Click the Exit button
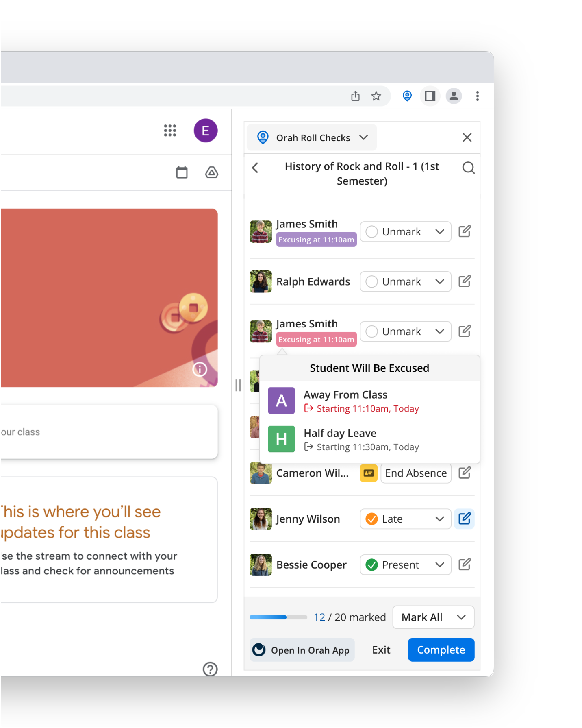Viewport: 582px width, 728px height. pos(381,650)
